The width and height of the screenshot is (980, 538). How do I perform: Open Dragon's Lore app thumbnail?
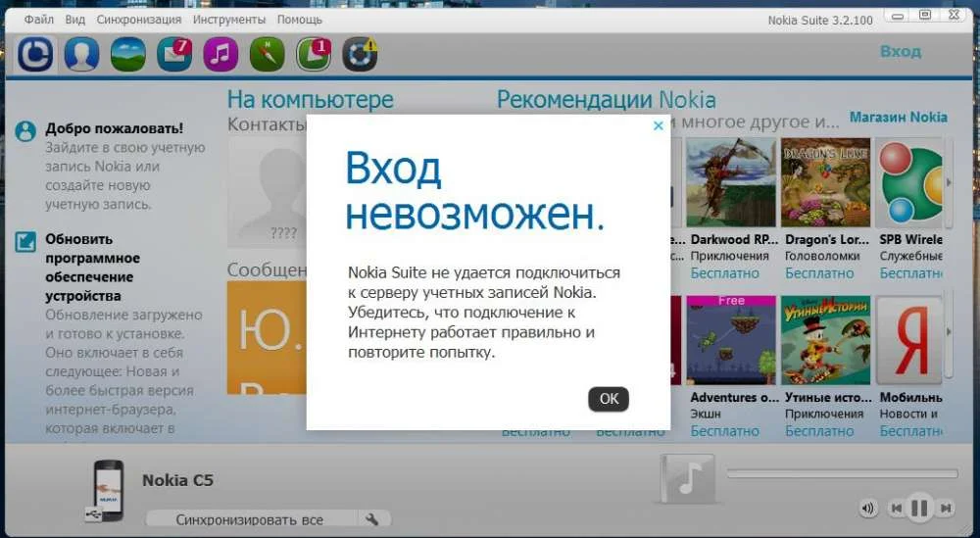pos(825,182)
